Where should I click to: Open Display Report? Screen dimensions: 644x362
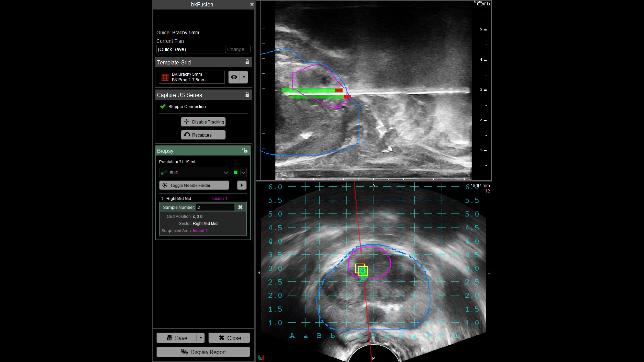(203, 352)
